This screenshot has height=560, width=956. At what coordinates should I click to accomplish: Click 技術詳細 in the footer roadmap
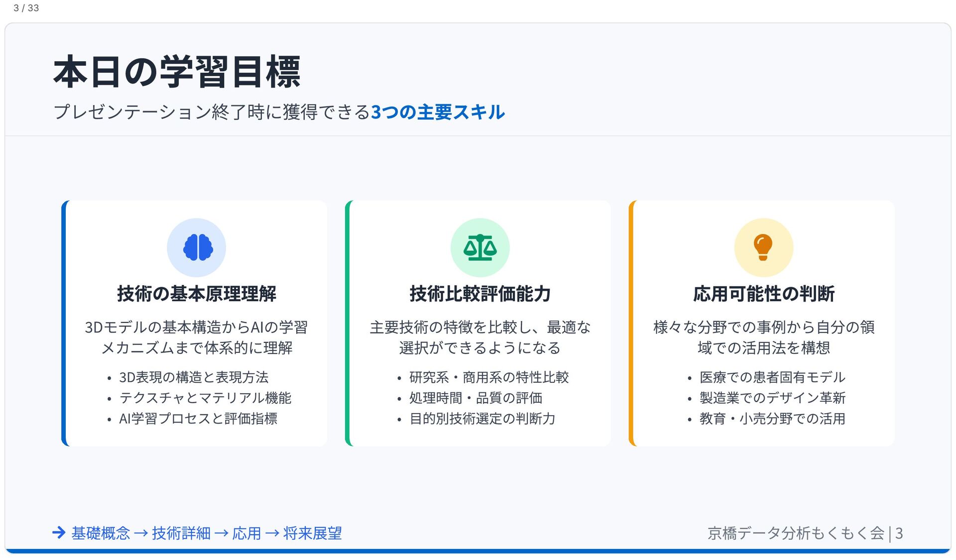181,533
